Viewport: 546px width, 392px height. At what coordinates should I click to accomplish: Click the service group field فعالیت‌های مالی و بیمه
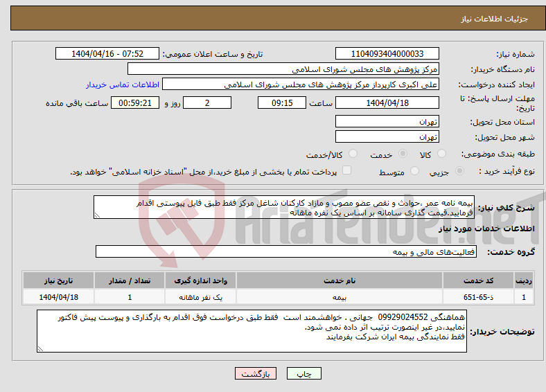pyautogui.click(x=286, y=251)
